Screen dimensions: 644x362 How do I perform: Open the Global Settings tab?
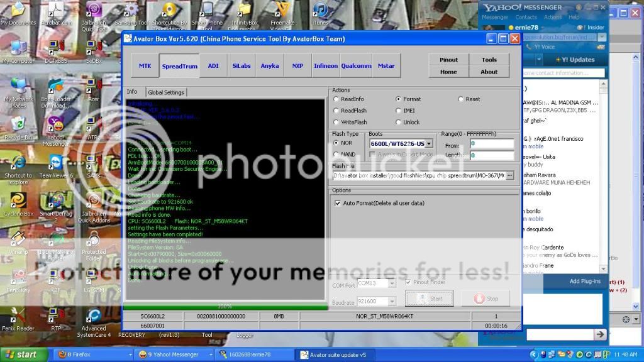click(x=165, y=92)
